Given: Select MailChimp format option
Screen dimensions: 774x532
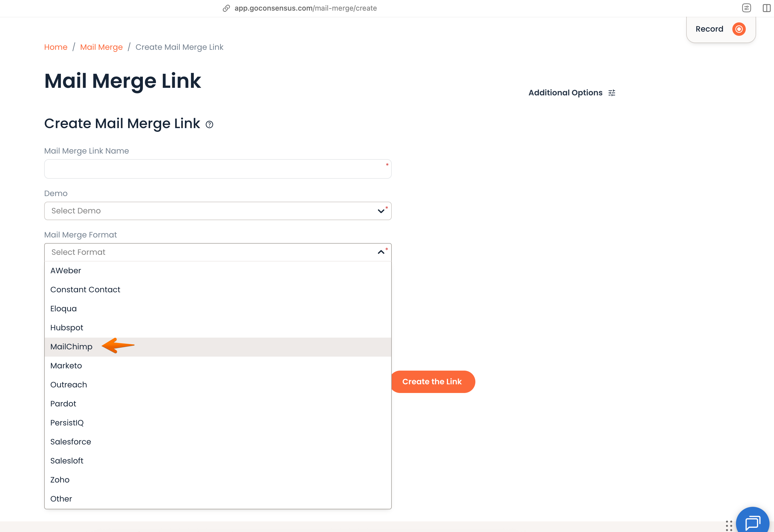Looking at the screenshot, I should point(218,347).
